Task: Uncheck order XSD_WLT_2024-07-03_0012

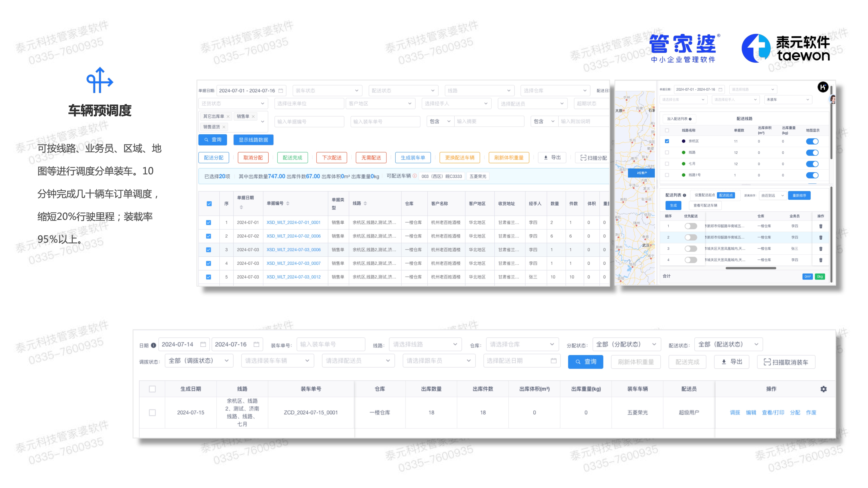Action: click(209, 277)
